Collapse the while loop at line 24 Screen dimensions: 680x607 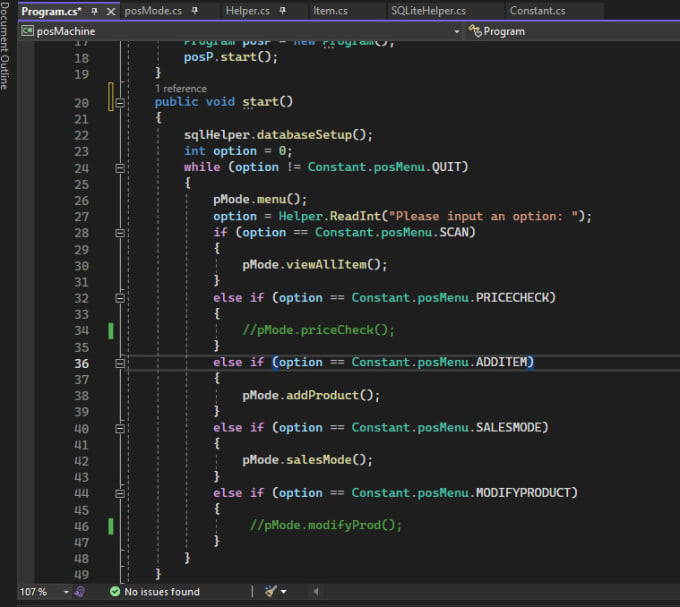pos(120,168)
